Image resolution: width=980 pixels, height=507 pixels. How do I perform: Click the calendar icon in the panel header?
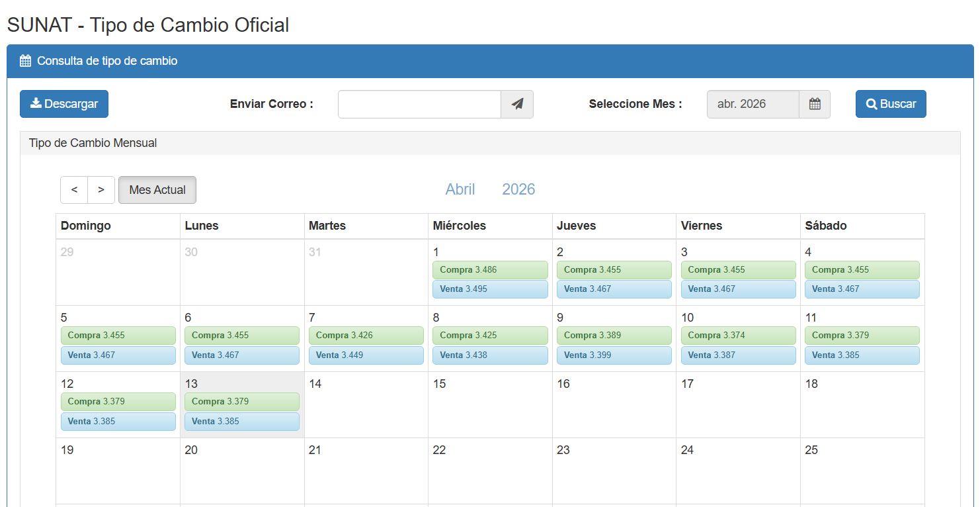tap(26, 61)
